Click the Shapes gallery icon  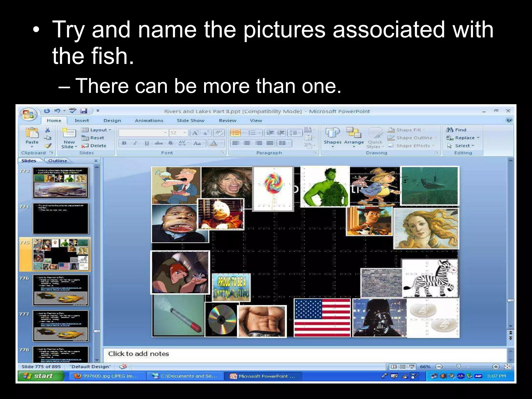point(332,132)
